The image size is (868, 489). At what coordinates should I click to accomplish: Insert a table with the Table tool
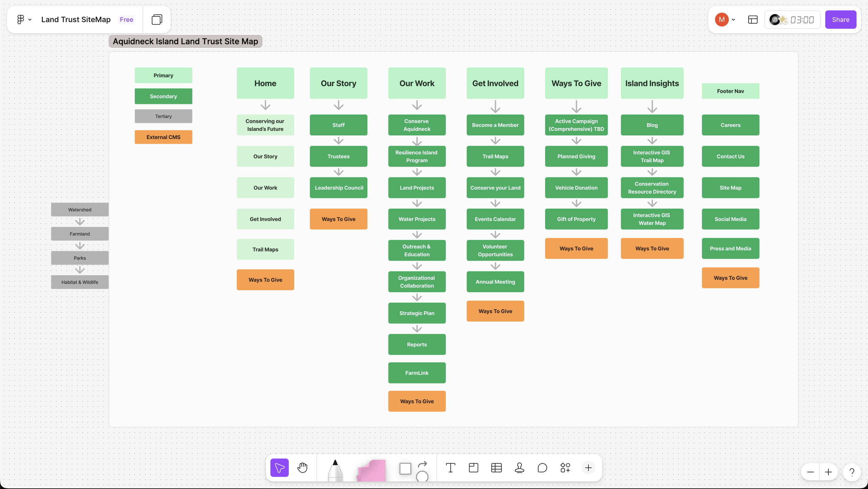coord(496,467)
